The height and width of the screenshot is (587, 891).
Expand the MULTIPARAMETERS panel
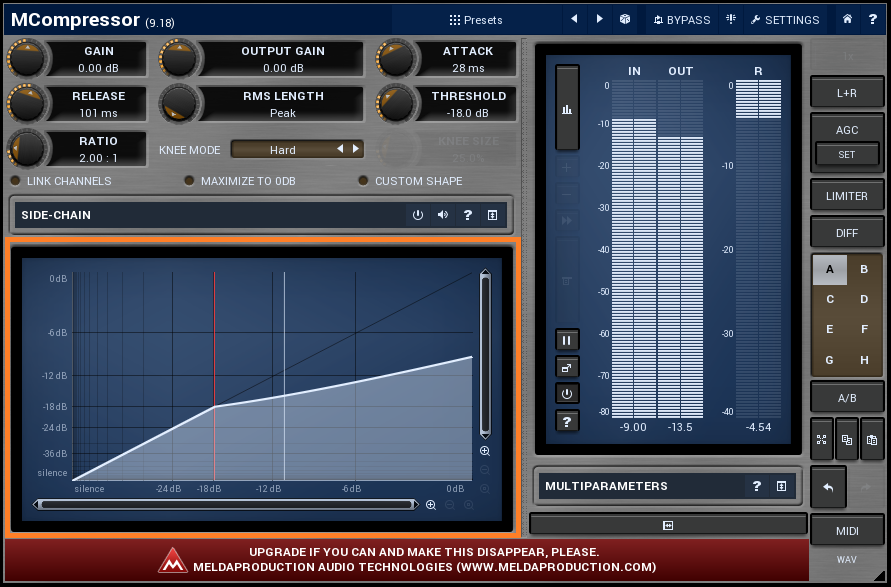[781, 486]
